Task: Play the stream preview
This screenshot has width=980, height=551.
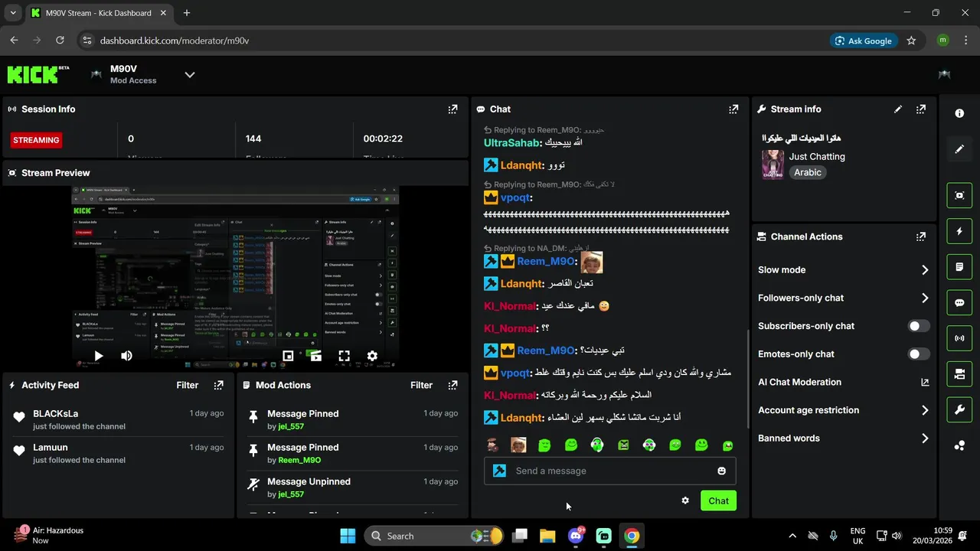Action: (x=98, y=356)
